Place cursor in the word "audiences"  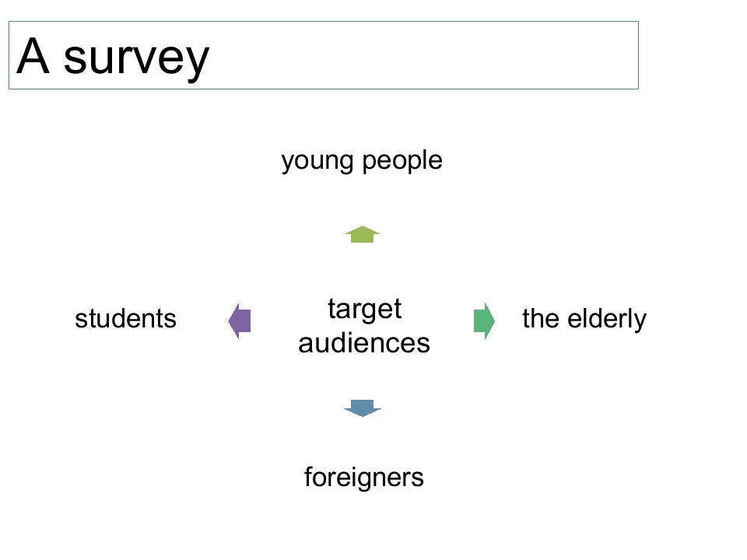pyautogui.click(x=364, y=343)
